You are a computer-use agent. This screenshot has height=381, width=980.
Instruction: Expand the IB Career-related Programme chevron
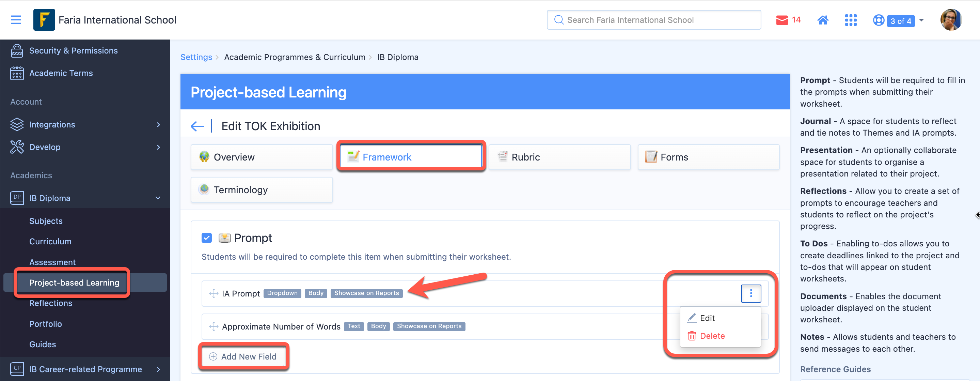pyautogui.click(x=159, y=369)
